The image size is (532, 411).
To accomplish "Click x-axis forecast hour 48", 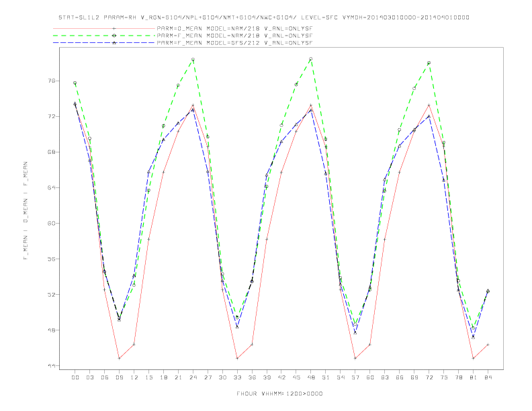I will (311, 377).
